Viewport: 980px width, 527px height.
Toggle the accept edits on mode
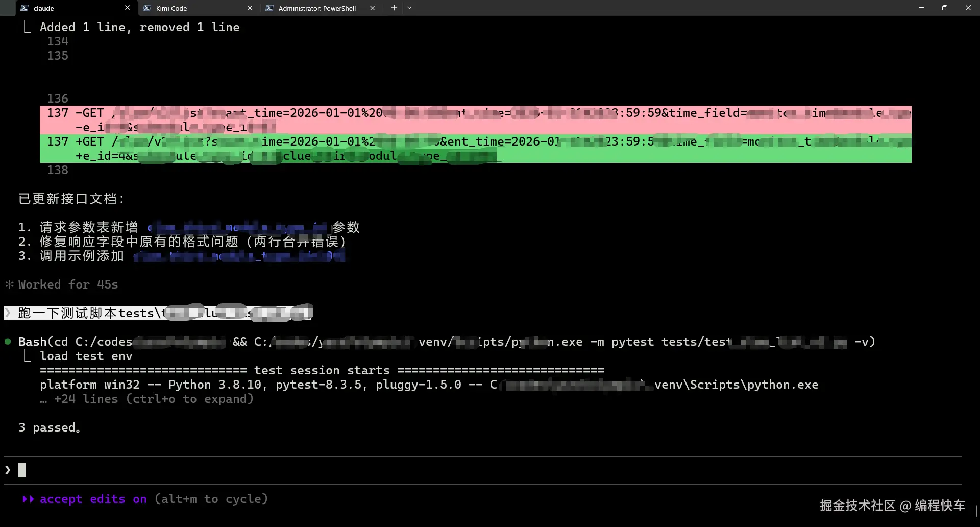84,499
